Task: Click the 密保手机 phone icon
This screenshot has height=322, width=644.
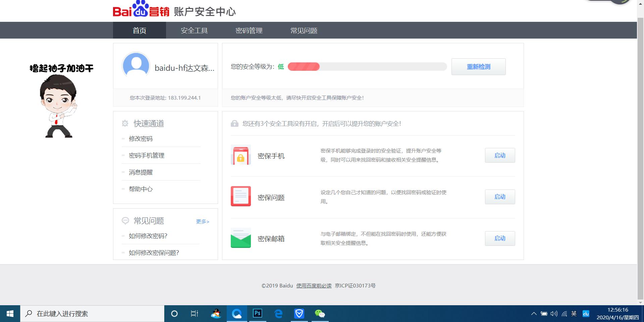Action: (240, 155)
